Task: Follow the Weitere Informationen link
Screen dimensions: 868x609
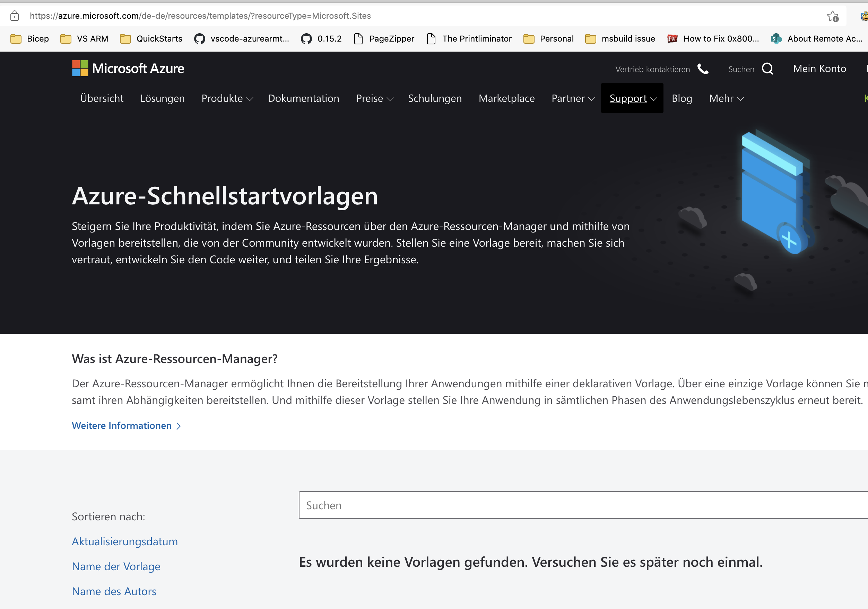Action: coord(122,425)
